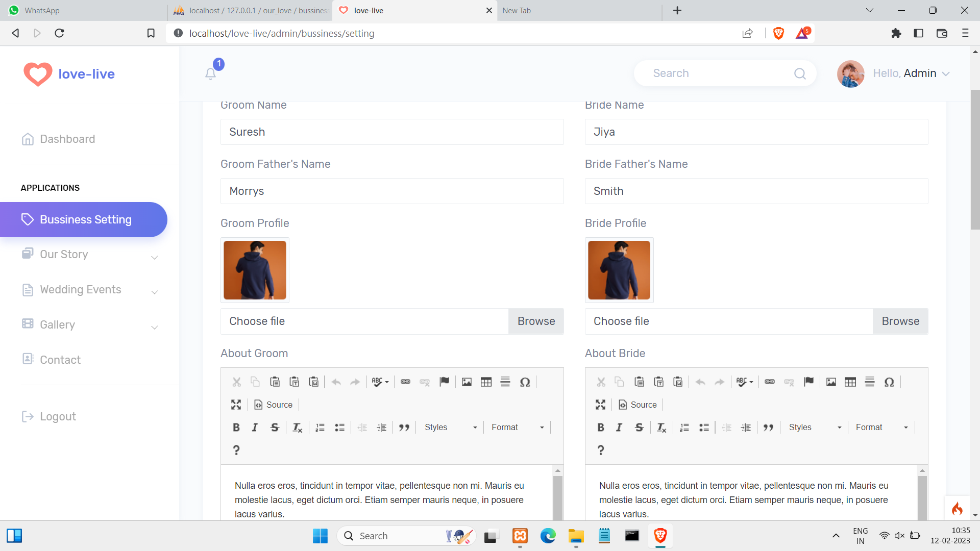The height and width of the screenshot is (551, 980).
Task: Insert anchor flag in About Groom editor
Action: click(445, 382)
